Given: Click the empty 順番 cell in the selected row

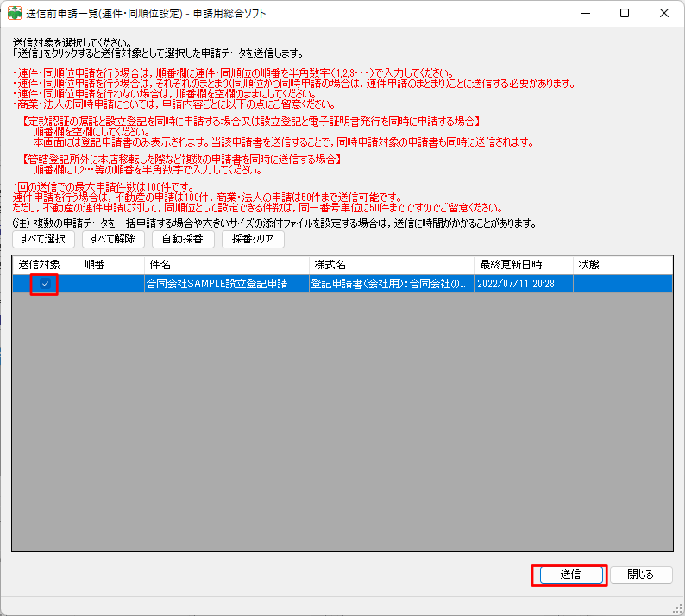Looking at the screenshot, I should pos(111,284).
